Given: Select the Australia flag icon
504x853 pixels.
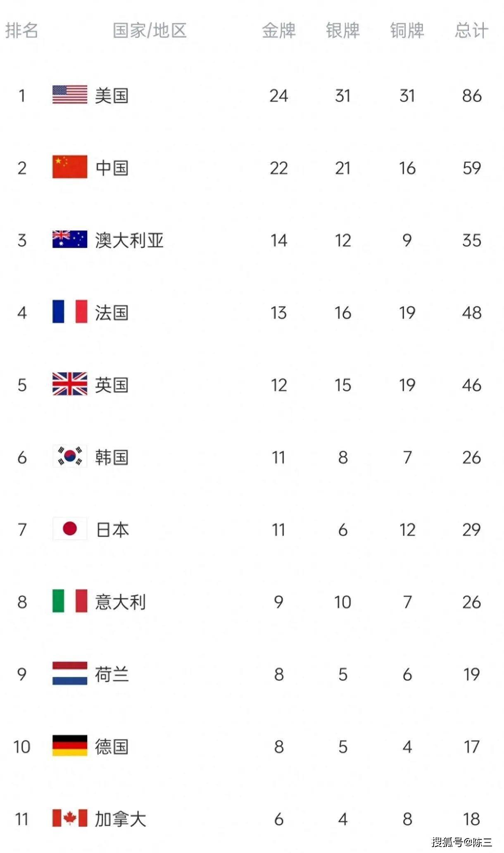Looking at the screenshot, I should (x=70, y=239).
